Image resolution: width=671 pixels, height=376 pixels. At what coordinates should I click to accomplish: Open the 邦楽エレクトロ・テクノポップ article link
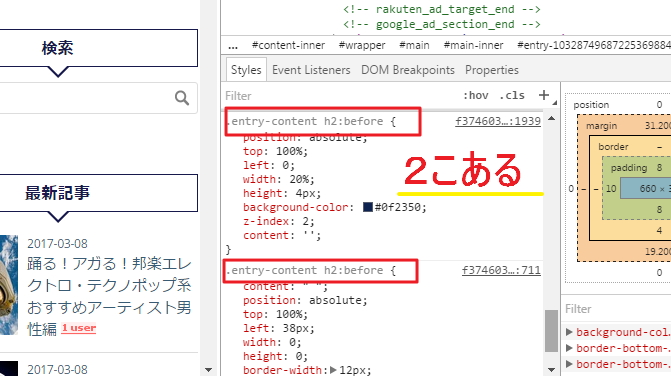109,296
